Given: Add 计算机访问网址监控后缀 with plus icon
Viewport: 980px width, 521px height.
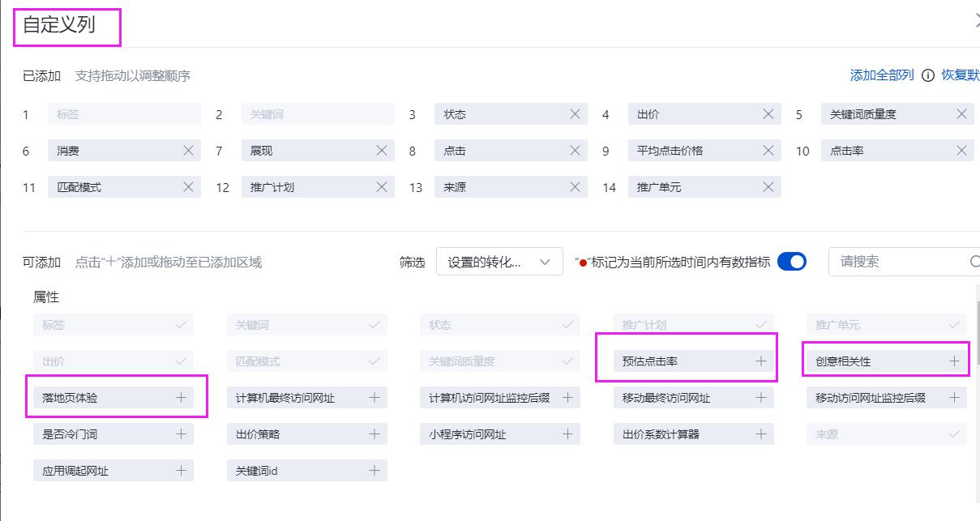Looking at the screenshot, I should pos(567,398).
